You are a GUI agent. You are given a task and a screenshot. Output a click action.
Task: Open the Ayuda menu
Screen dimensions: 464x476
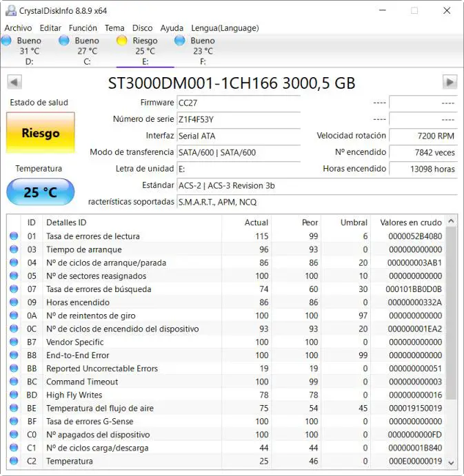pos(172,28)
